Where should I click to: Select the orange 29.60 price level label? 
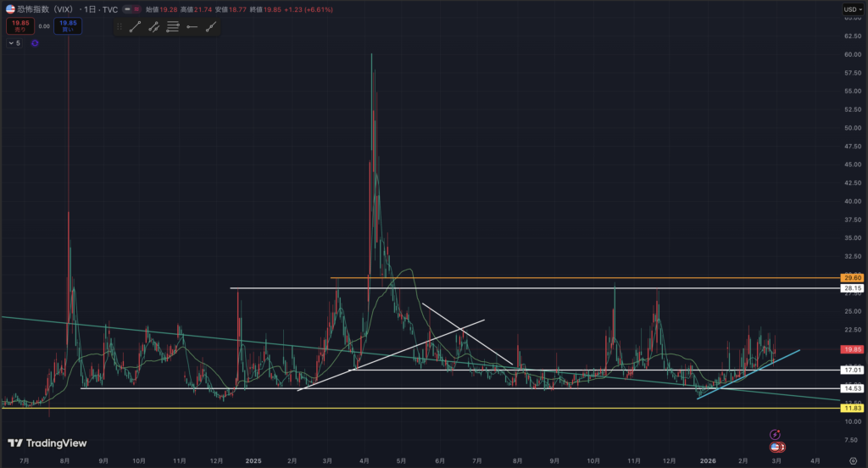coord(852,278)
